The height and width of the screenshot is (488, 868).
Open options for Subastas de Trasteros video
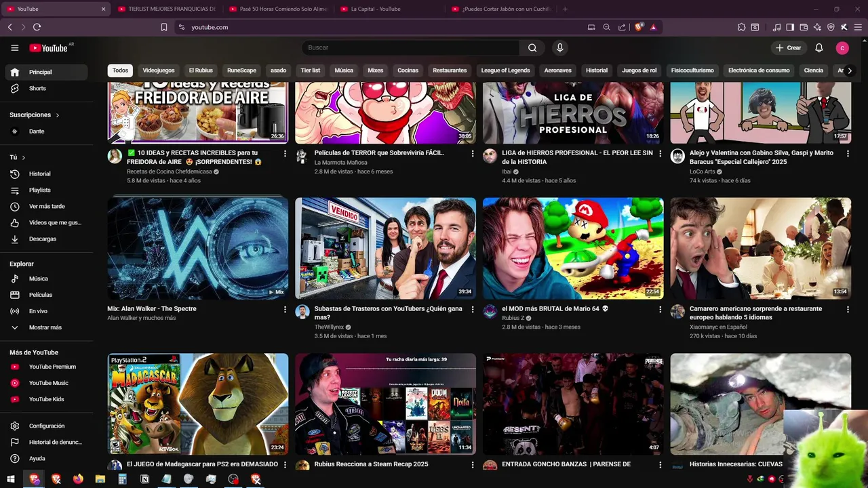[473, 309]
